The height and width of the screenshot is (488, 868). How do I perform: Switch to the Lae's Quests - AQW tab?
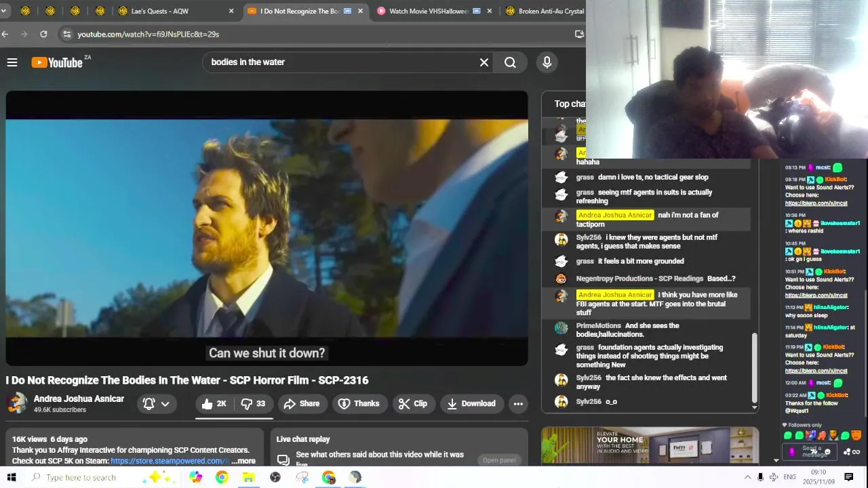159,11
